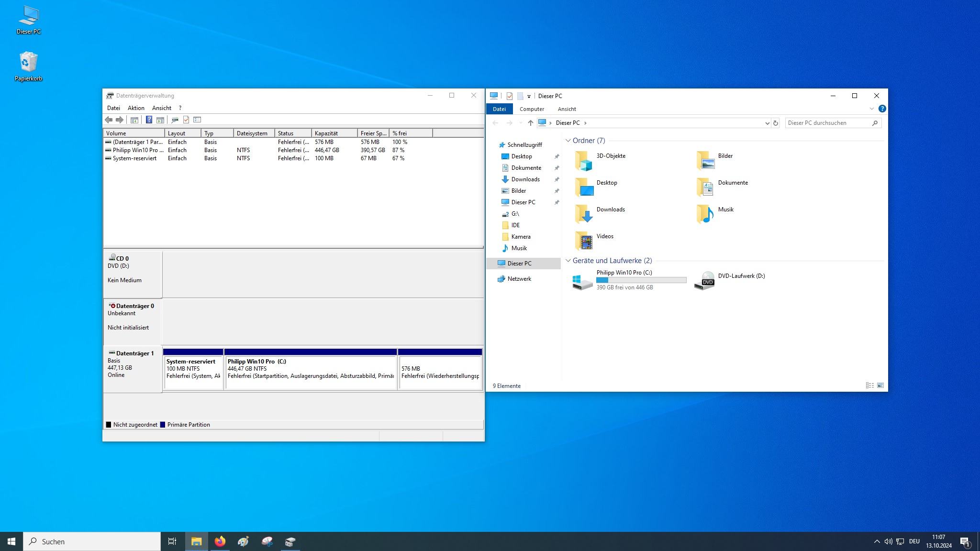The width and height of the screenshot is (980, 551).
Task: Select Netzwerk in navigation pane
Action: (x=519, y=279)
